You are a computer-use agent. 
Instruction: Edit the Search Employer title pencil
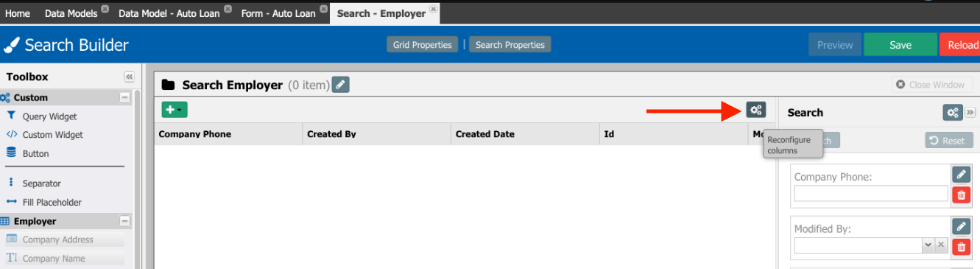340,85
